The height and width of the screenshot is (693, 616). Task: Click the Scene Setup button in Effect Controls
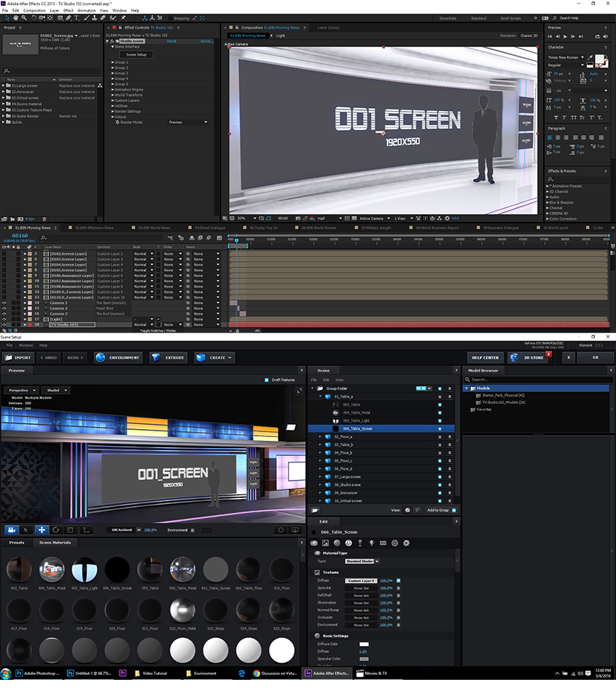136,54
